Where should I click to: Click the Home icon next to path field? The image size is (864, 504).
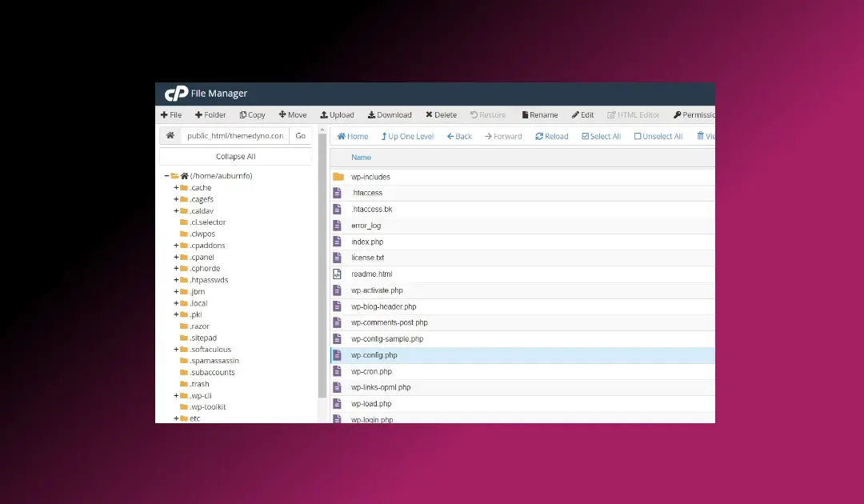[x=170, y=135]
